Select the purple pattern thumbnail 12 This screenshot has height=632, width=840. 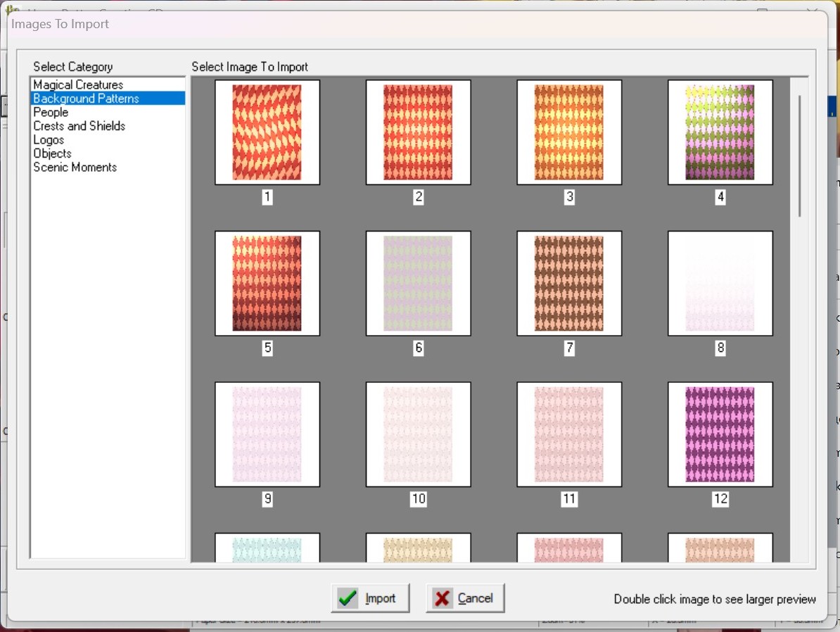(720, 434)
